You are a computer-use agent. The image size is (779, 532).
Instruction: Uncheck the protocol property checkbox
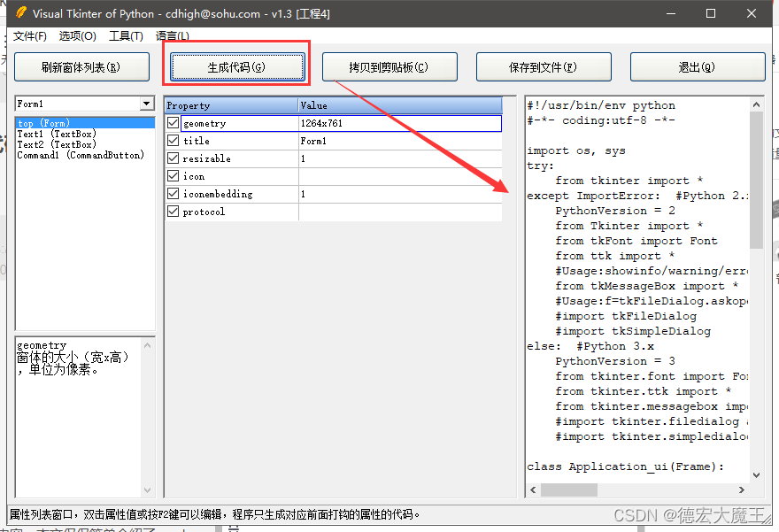173,211
